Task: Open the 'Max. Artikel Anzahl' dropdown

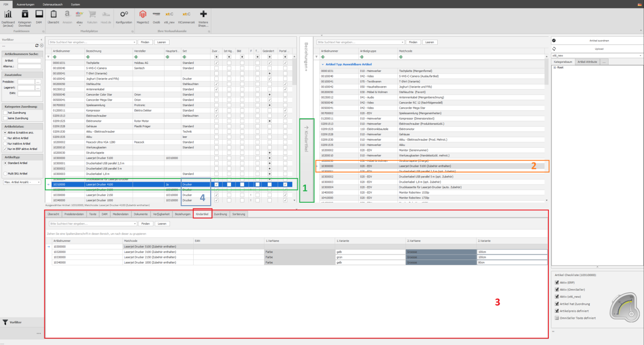Action: coord(22,182)
